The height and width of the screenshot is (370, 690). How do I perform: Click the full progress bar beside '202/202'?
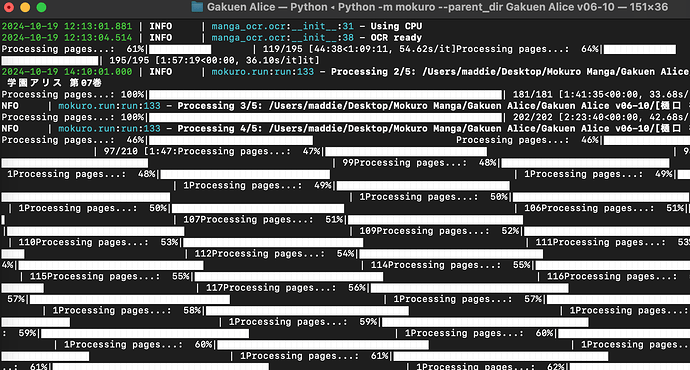click(325, 117)
